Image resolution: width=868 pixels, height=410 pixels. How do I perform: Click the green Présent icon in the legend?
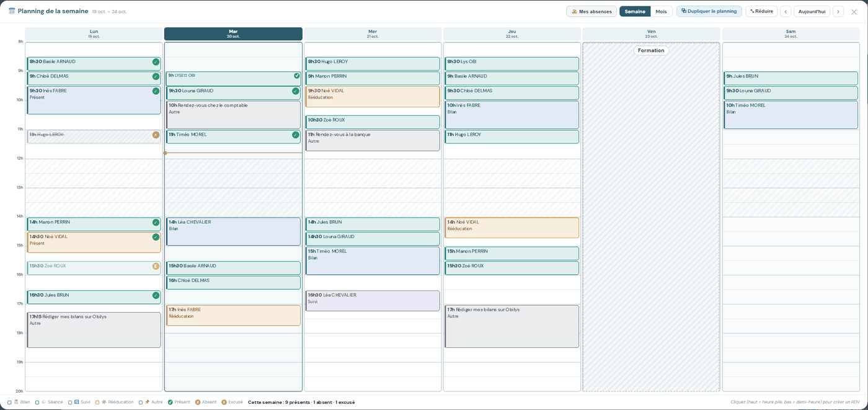170,402
